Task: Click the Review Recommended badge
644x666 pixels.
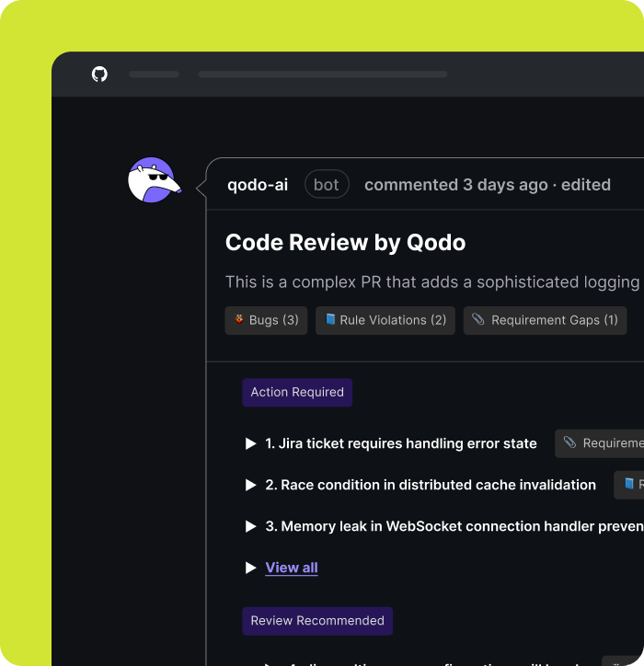Action: point(317,621)
